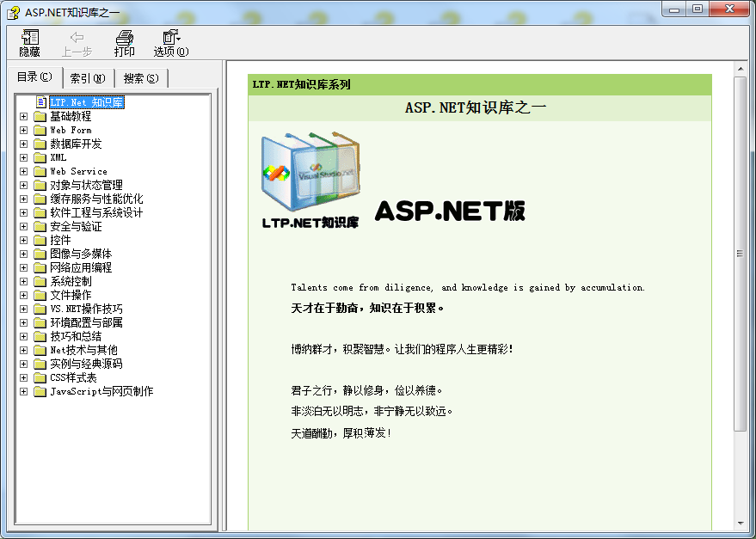Viewport: 756px width, 539px height.
Task: Select the 图像与多媒体 tree item
Action: coord(81,254)
